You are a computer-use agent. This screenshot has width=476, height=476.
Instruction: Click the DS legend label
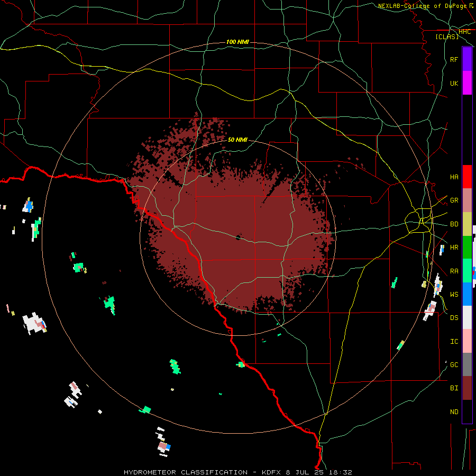click(454, 318)
